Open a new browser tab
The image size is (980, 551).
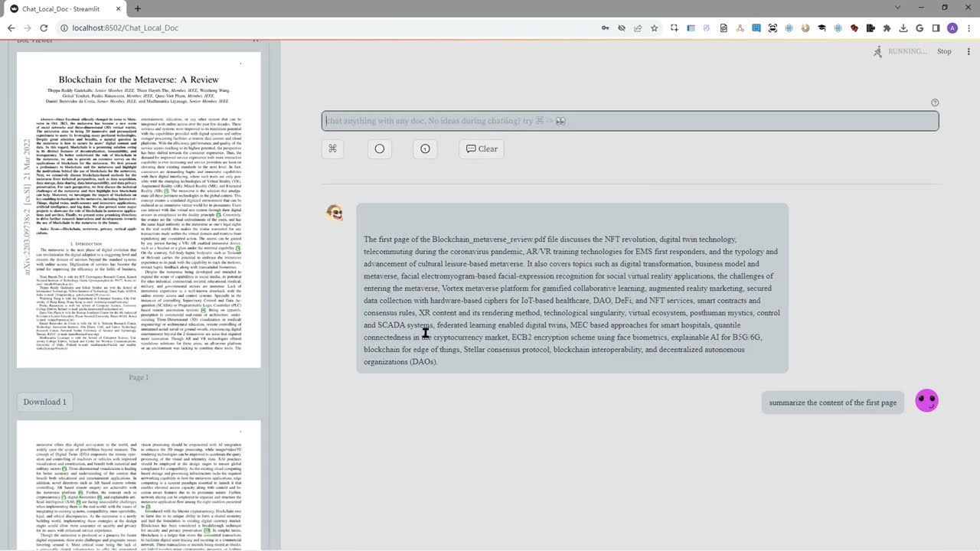coord(138,8)
